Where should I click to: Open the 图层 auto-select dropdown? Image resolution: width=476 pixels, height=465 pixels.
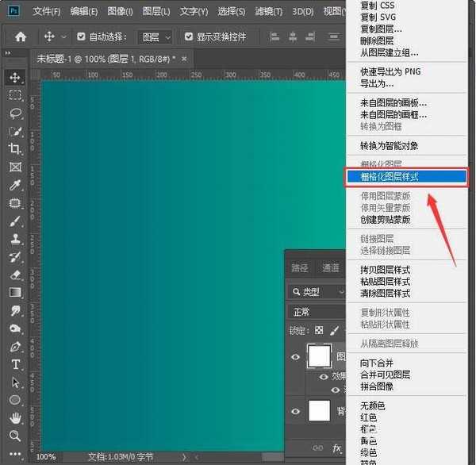[x=155, y=37]
